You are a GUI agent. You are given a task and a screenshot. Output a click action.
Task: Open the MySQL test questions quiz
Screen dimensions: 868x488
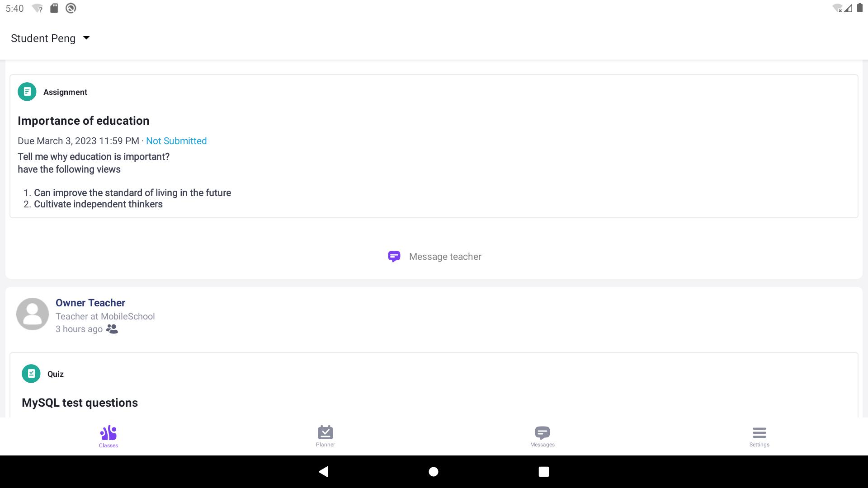[x=80, y=403]
